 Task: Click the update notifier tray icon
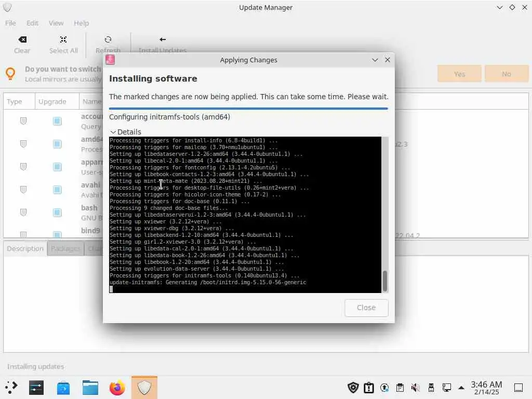(384, 388)
